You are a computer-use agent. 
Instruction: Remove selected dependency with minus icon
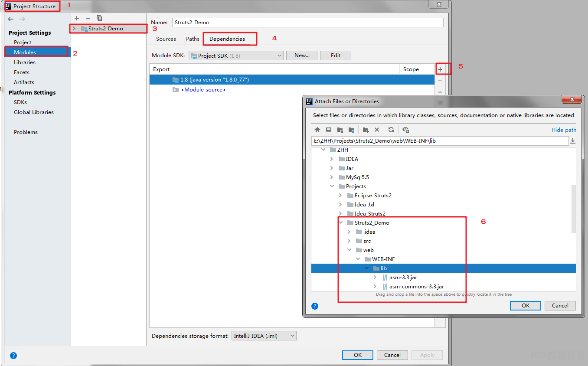[x=440, y=81]
